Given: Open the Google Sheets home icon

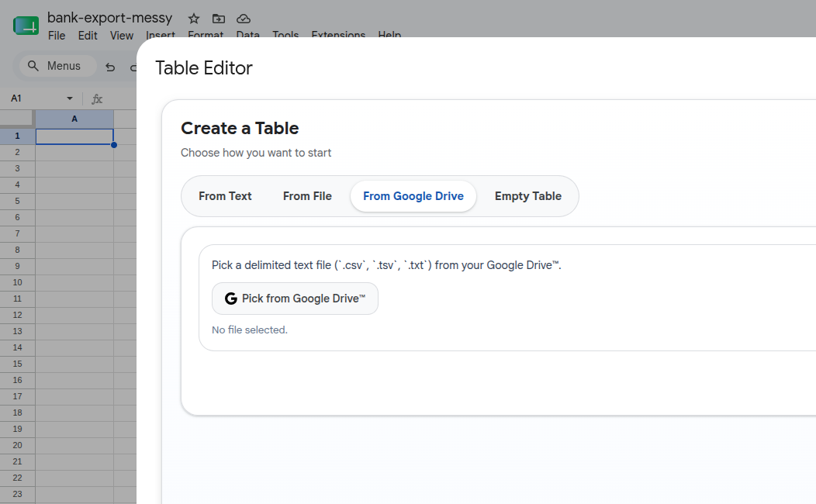Looking at the screenshot, I should point(26,26).
